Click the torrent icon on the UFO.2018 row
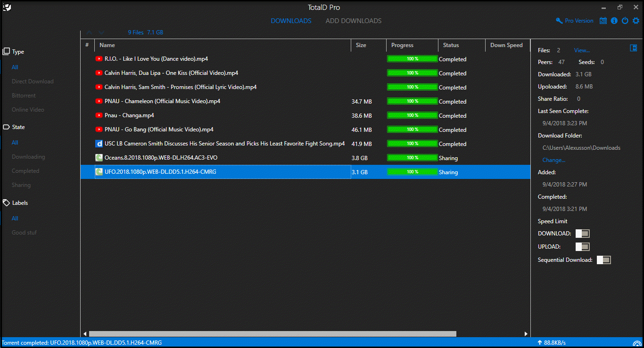The width and height of the screenshot is (644, 348). [x=99, y=172]
